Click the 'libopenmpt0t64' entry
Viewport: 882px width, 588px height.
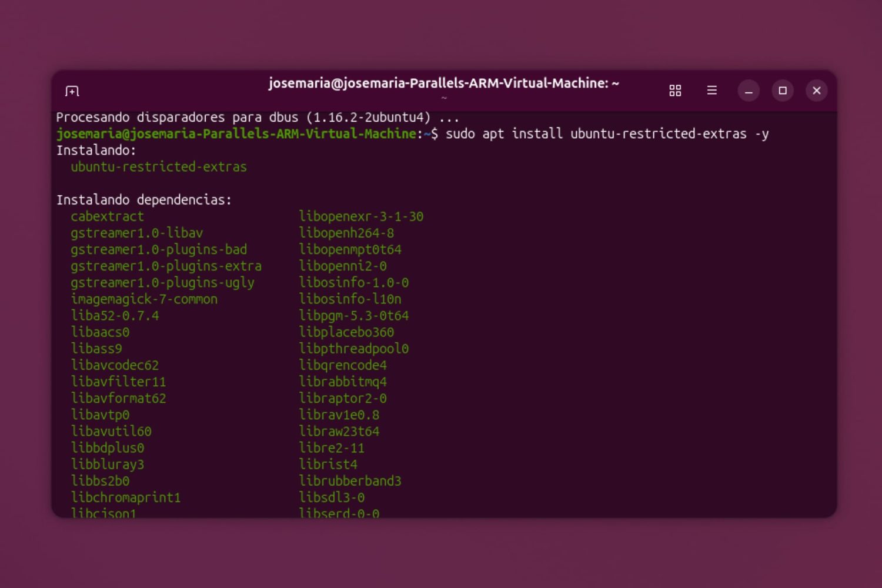coord(350,249)
